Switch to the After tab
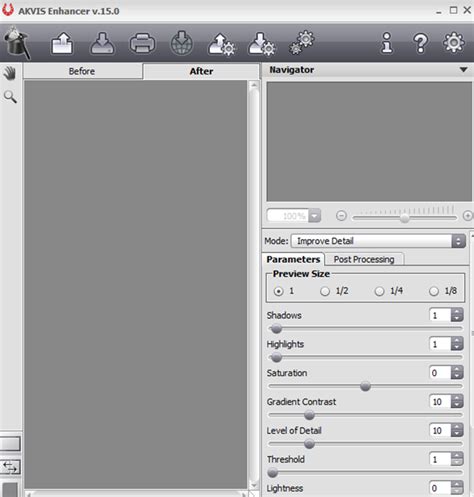This screenshot has width=474, height=497. [201, 71]
